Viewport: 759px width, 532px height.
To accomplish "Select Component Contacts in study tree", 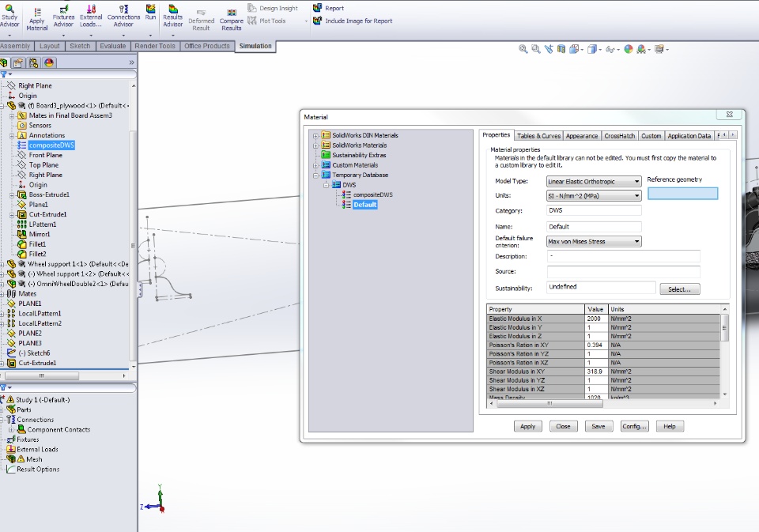I will (59, 430).
